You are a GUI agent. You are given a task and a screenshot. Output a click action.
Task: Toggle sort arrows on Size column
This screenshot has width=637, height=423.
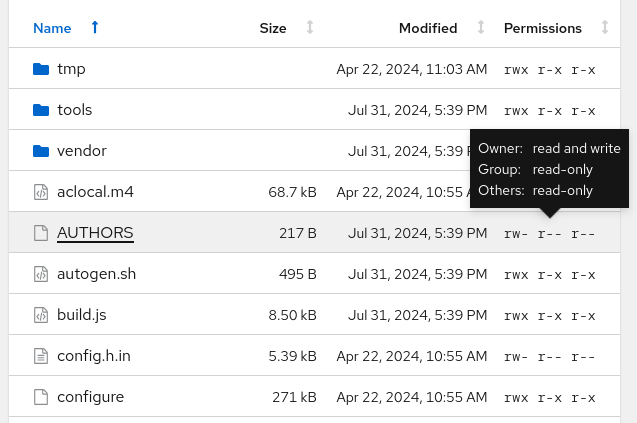pos(310,28)
